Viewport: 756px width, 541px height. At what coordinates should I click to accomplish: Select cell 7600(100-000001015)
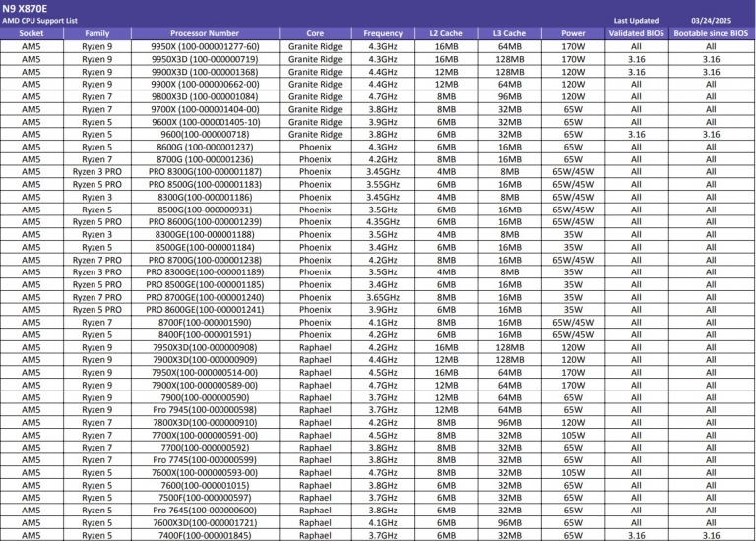[x=205, y=485]
